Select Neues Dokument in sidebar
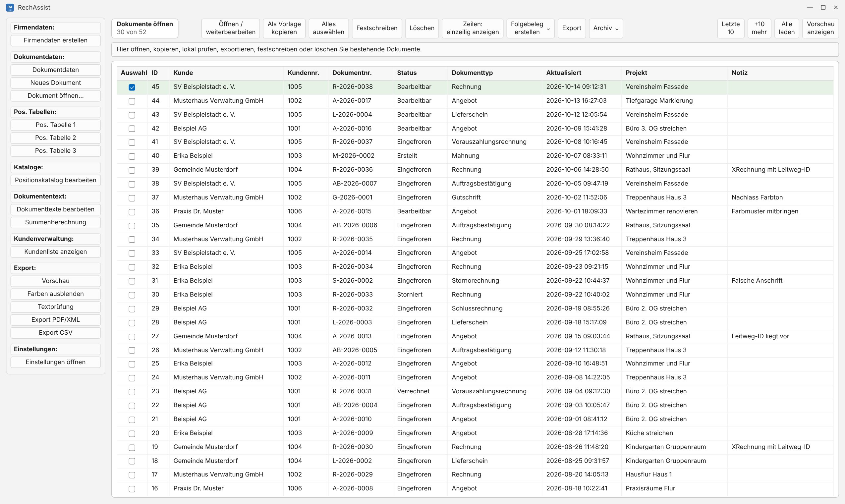The width and height of the screenshot is (845, 504). point(56,83)
